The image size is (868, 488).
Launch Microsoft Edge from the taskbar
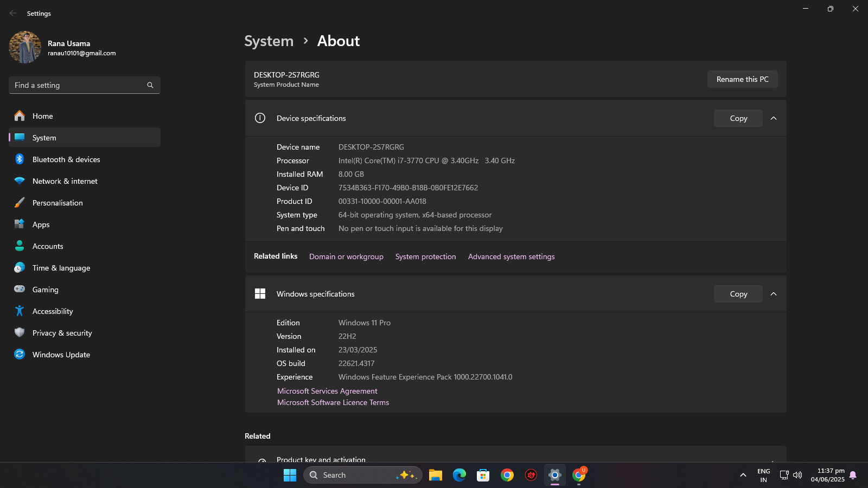[459, 474]
